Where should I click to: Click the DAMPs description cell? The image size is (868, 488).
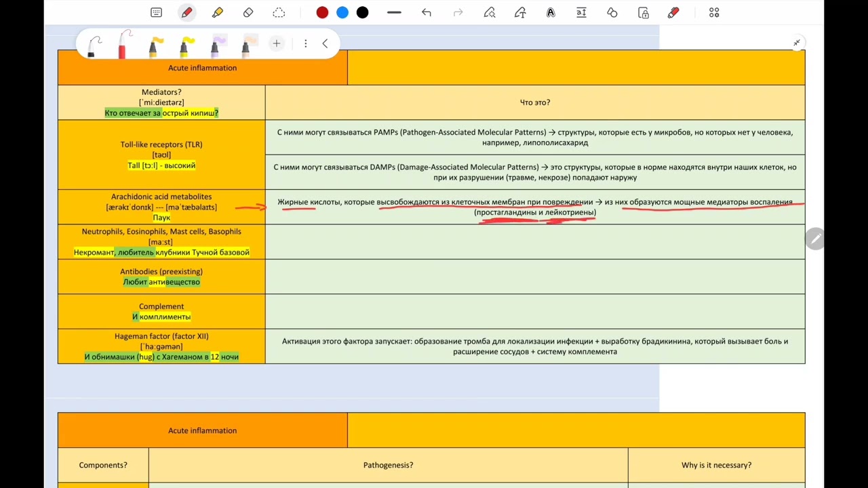pos(535,172)
